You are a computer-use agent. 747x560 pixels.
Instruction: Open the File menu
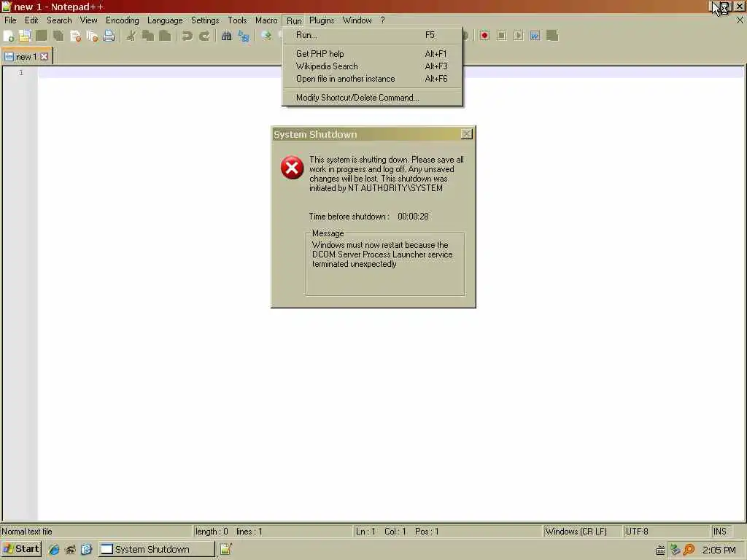10,20
